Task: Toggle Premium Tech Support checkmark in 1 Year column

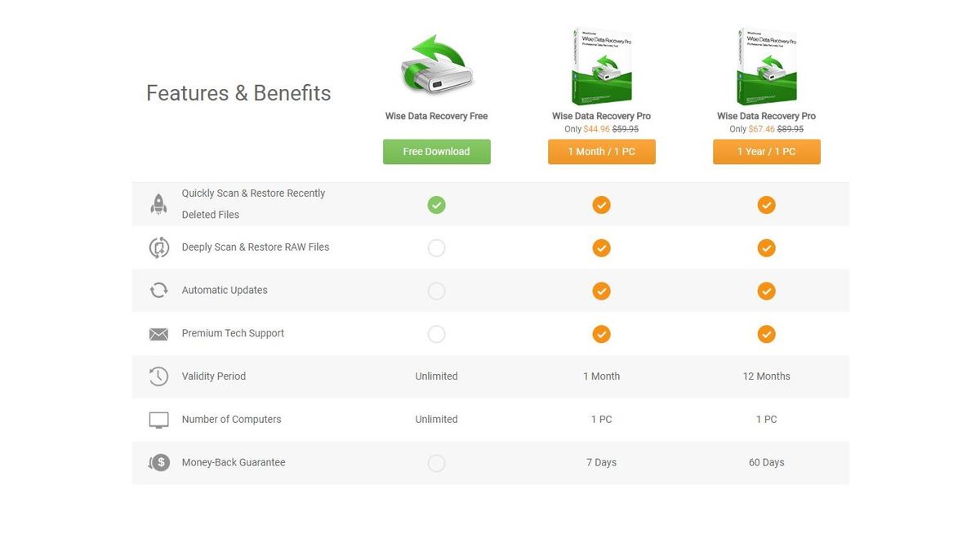Action: 766,333
